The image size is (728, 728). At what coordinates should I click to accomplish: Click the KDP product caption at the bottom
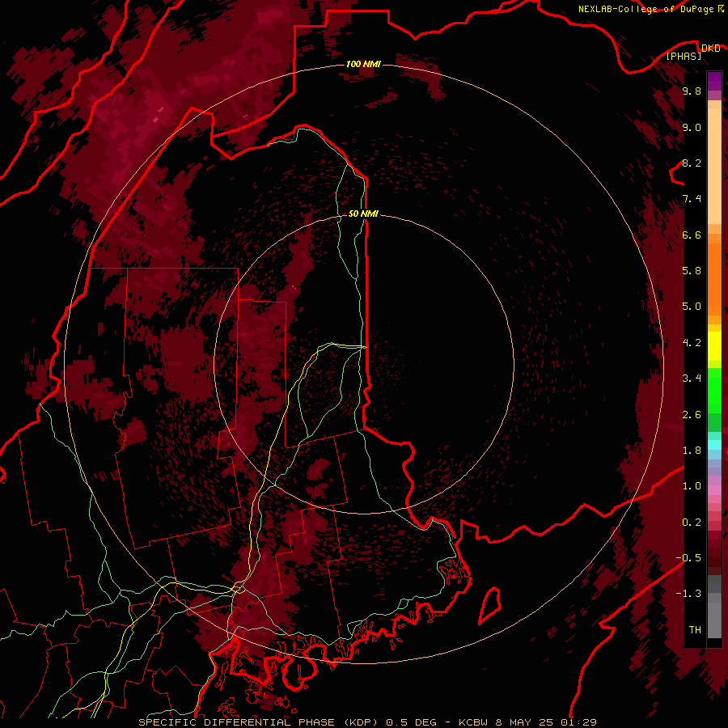[x=367, y=722]
